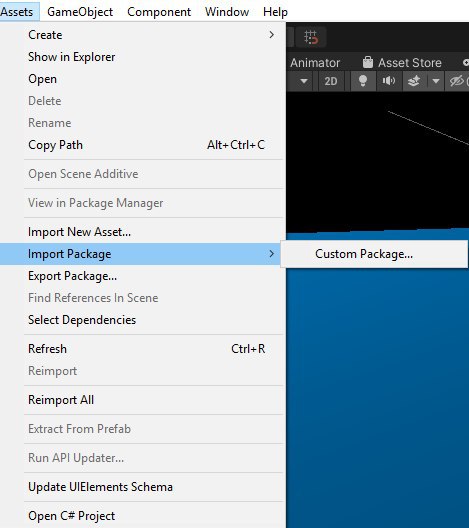Click the Asset Store bag icon
Screen dimensions: 469x528
(x=368, y=63)
